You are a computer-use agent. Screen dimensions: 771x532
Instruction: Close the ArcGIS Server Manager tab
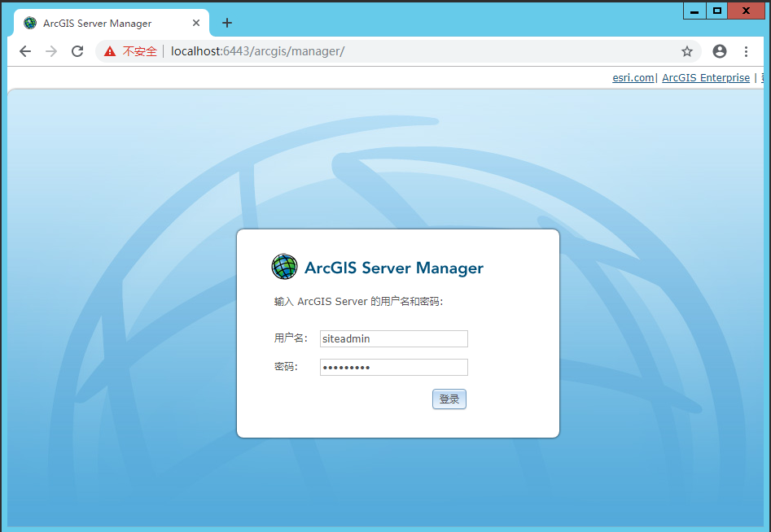[195, 23]
